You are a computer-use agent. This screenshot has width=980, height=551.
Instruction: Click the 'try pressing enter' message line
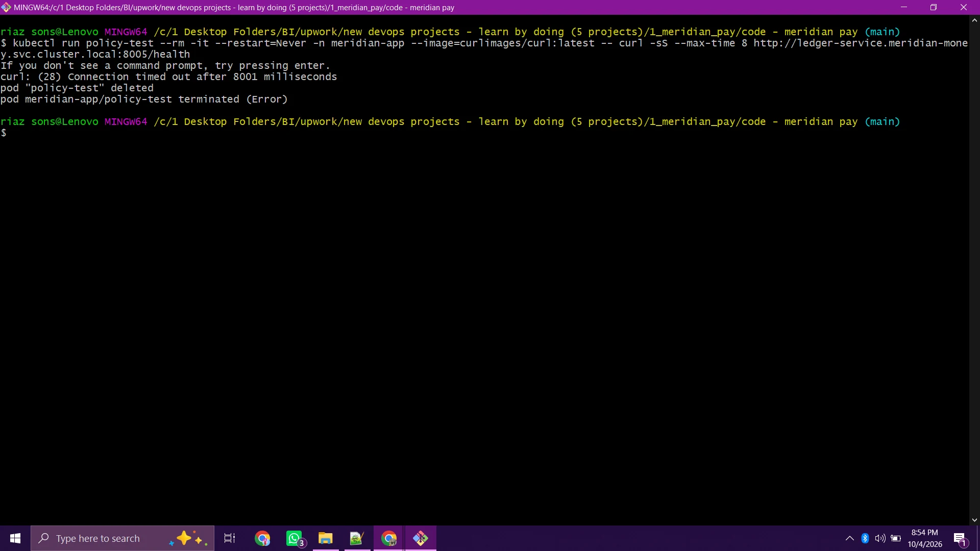[x=165, y=66]
